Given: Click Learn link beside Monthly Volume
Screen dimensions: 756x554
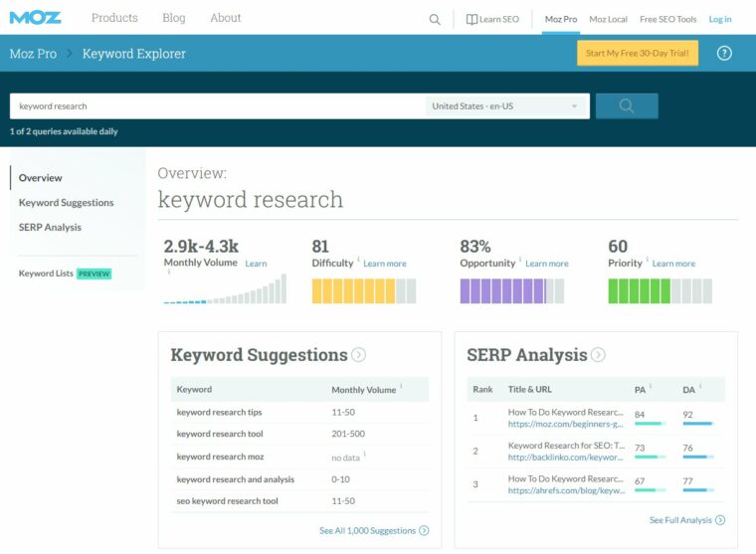Looking at the screenshot, I should coord(256,264).
